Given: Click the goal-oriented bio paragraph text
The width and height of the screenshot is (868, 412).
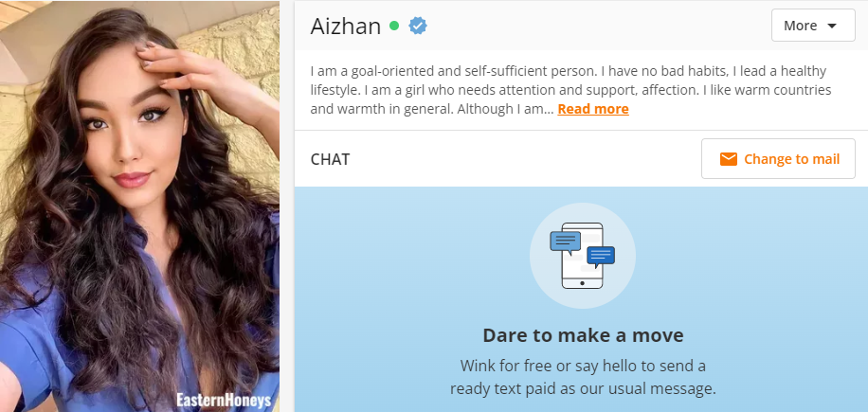Looking at the screenshot, I should pos(570,90).
